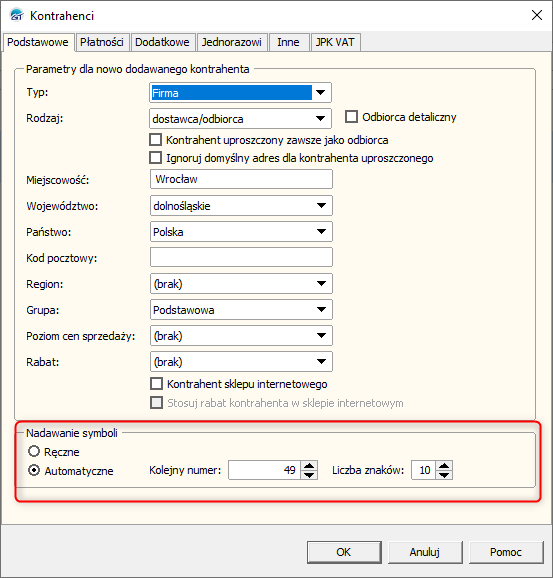This screenshot has width=553, height=578.
Task: Tick Ignoruj domyślny adres dla kontrahenta uproszczonego
Action: (x=156, y=158)
